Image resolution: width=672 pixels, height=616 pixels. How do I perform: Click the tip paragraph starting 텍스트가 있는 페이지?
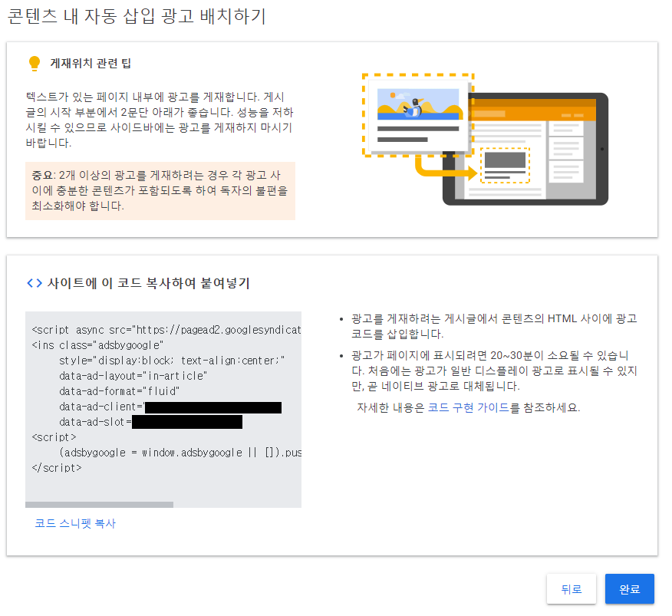(x=160, y=120)
